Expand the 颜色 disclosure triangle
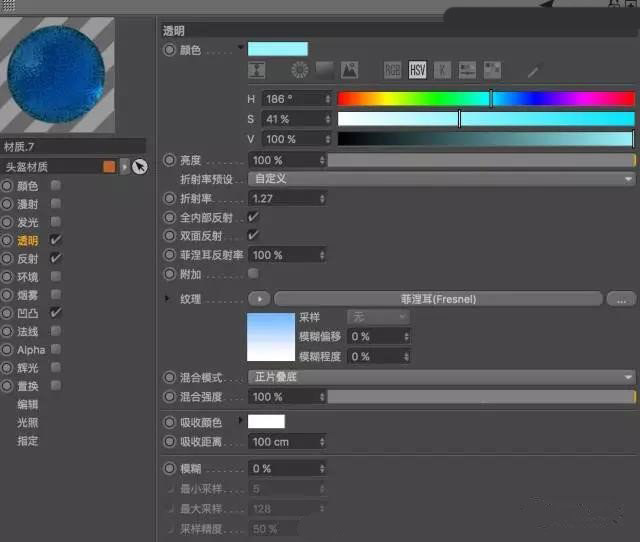Image resolution: width=640 pixels, height=542 pixels. pyautogui.click(x=240, y=47)
